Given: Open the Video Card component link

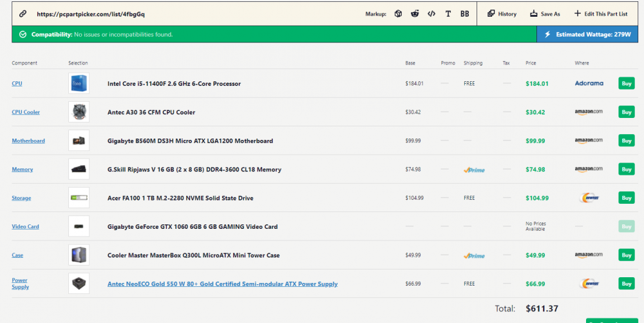Looking at the screenshot, I should click(x=26, y=226).
